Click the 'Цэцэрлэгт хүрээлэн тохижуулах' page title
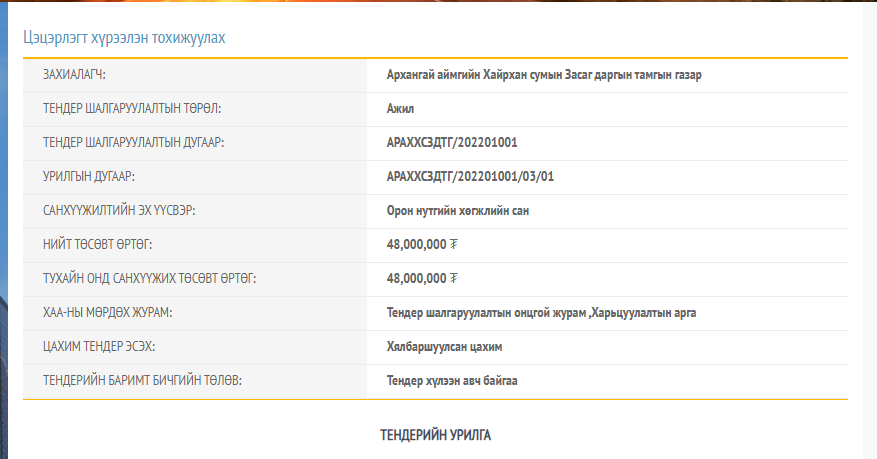877x459 pixels. click(x=125, y=38)
